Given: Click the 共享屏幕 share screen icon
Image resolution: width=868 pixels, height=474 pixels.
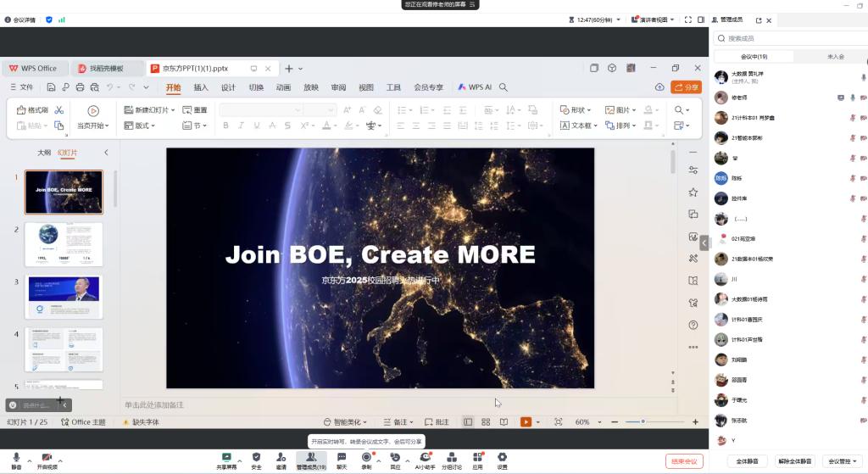Looking at the screenshot, I should pos(226,457).
